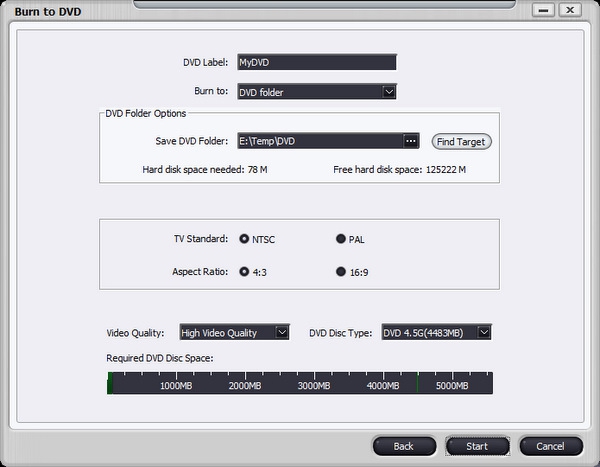
Task: Cancel the Burn to DVD dialog
Action: (551, 446)
